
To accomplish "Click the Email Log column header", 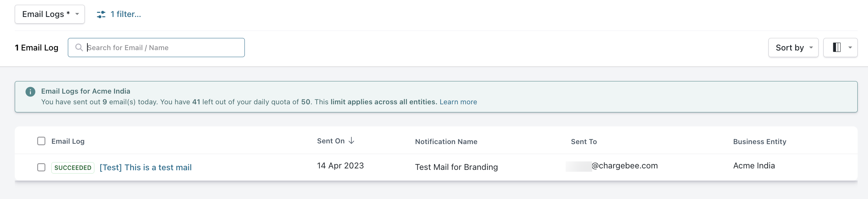I will [68, 141].
